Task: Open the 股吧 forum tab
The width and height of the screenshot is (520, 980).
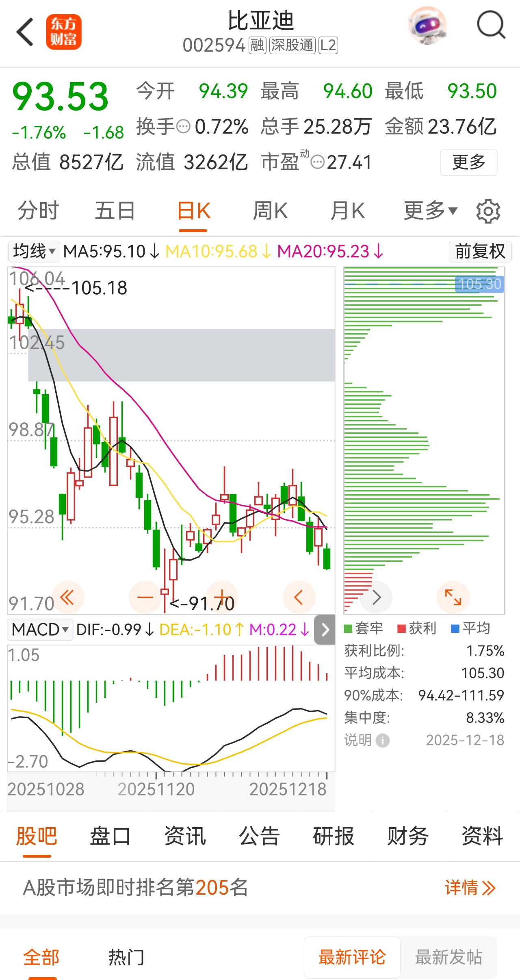Action: click(x=37, y=837)
